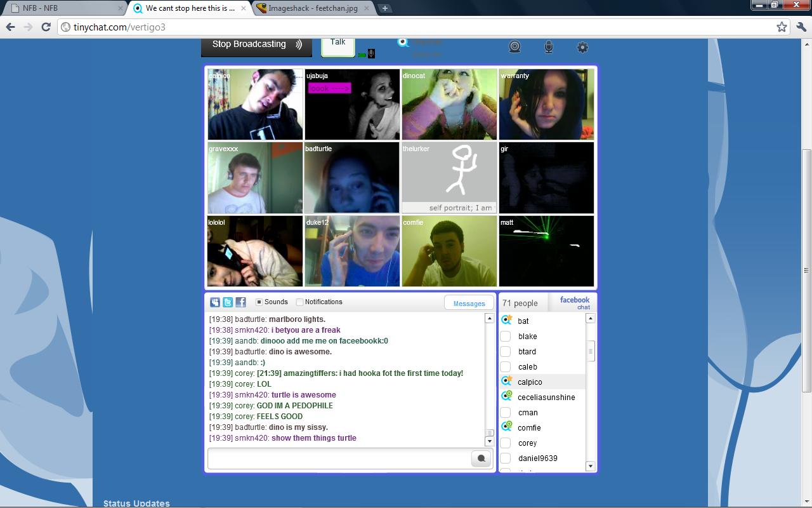Screen dimensions: 812x508
Task: Click the chat log scroll-down arrow
Action: [x=489, y=441]
